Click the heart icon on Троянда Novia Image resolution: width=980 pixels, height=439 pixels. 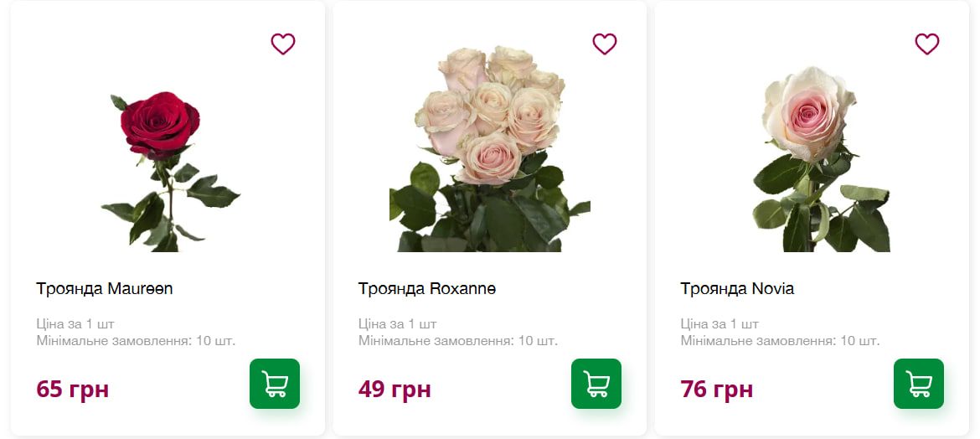[x=927, y=44]
